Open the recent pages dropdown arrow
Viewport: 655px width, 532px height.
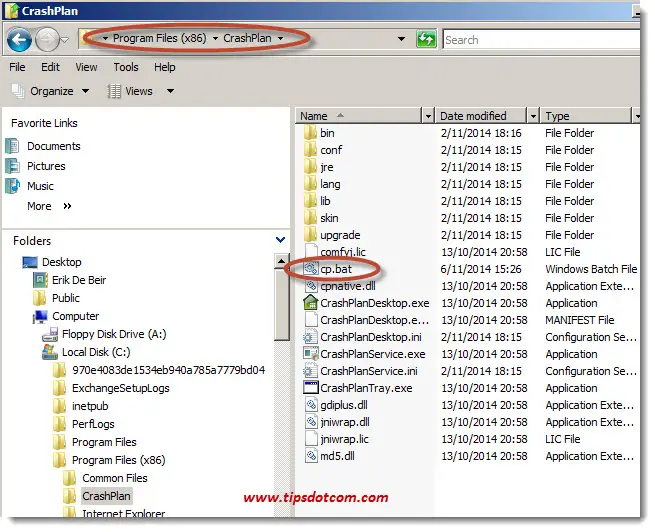(65, 40)
